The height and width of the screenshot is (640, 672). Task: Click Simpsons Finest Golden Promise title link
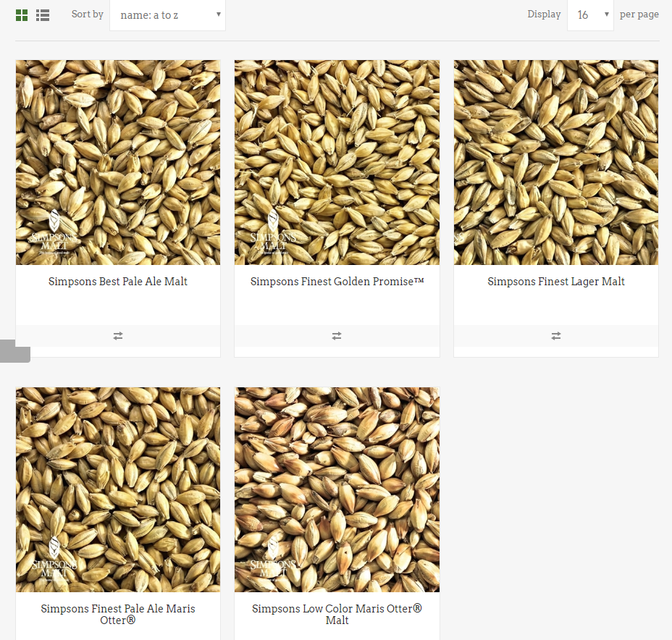pos(337,282)
